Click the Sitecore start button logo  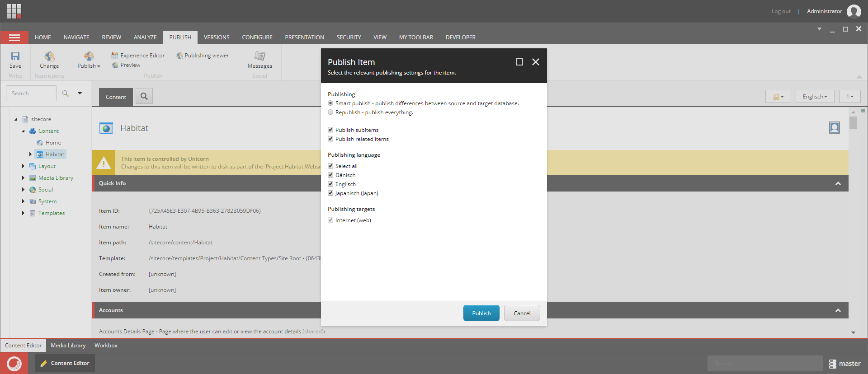pyautogui.click(x=14, y=363)
